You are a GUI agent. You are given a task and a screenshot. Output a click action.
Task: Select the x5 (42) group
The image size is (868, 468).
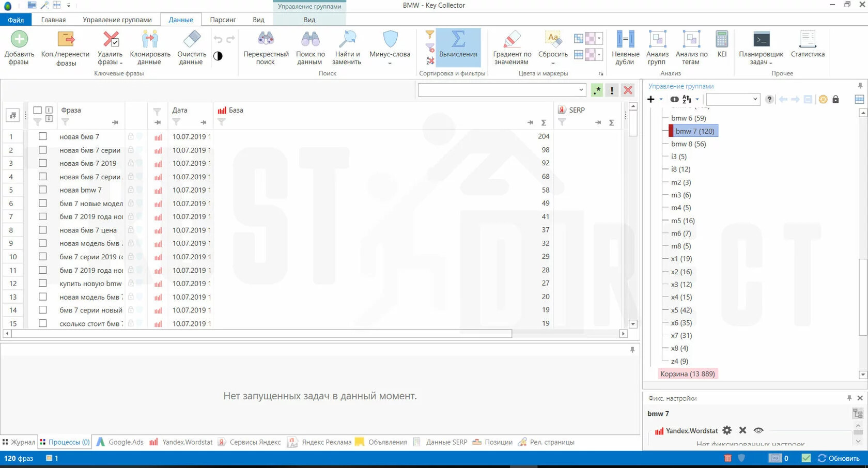pyautogui.click(x=681, y=310)
